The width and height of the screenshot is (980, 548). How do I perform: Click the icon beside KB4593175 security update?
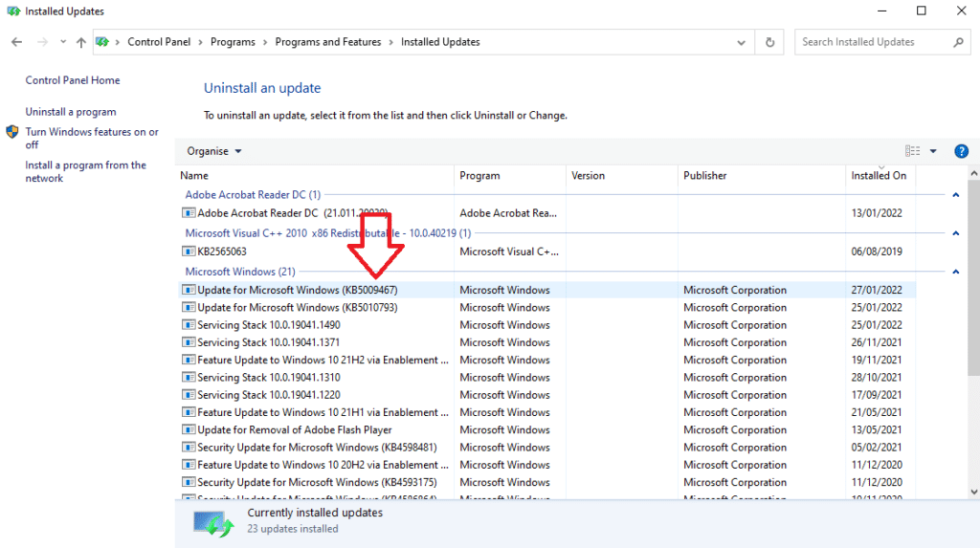tap(189, 482)
